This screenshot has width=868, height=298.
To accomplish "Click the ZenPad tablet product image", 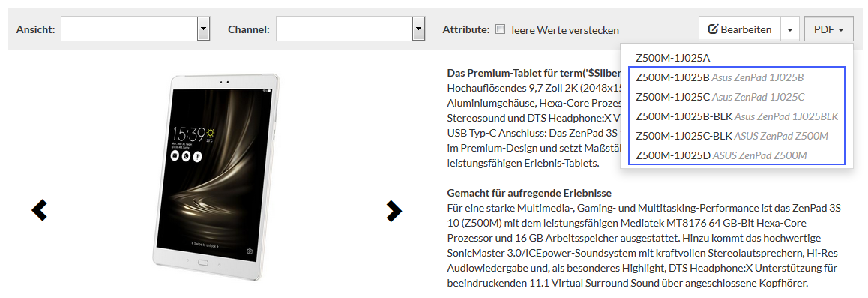I will 217,176.
